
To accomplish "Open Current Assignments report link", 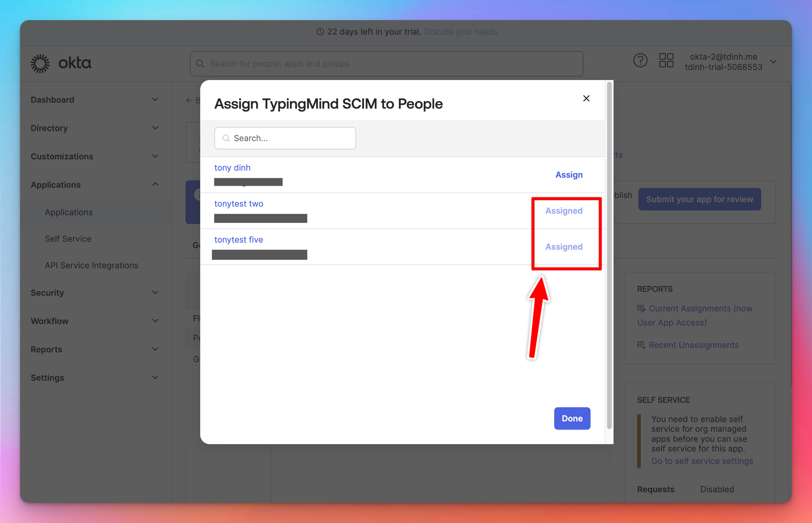I will point(695,315).
